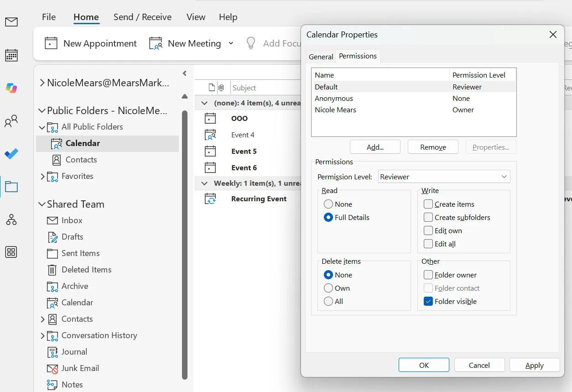Image resolution: width=572 pixels, height=392 pixels.
Task: Open the New Meeting dropdown arrow
Action: pos(231,43)
